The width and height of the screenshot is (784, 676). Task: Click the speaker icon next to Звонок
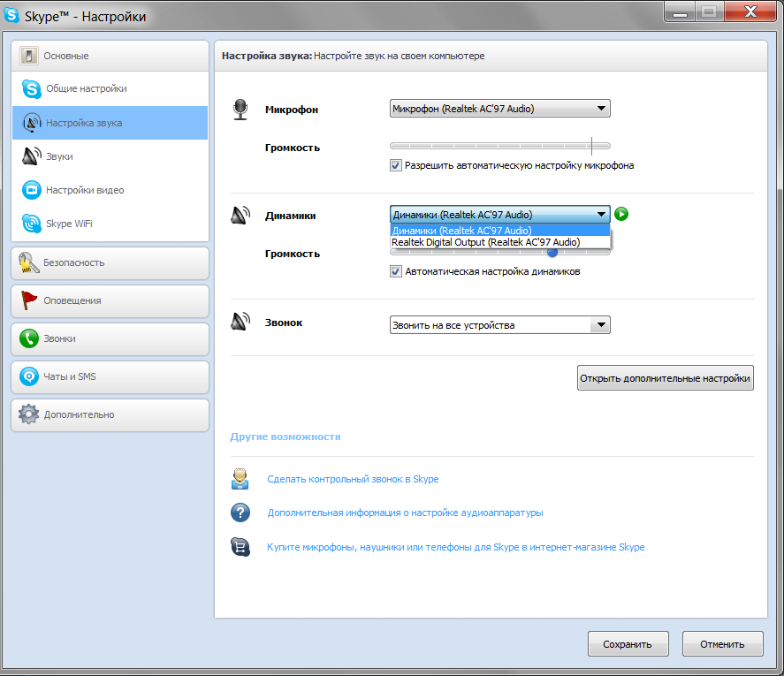pyautogui.click(x=240, y=322)
